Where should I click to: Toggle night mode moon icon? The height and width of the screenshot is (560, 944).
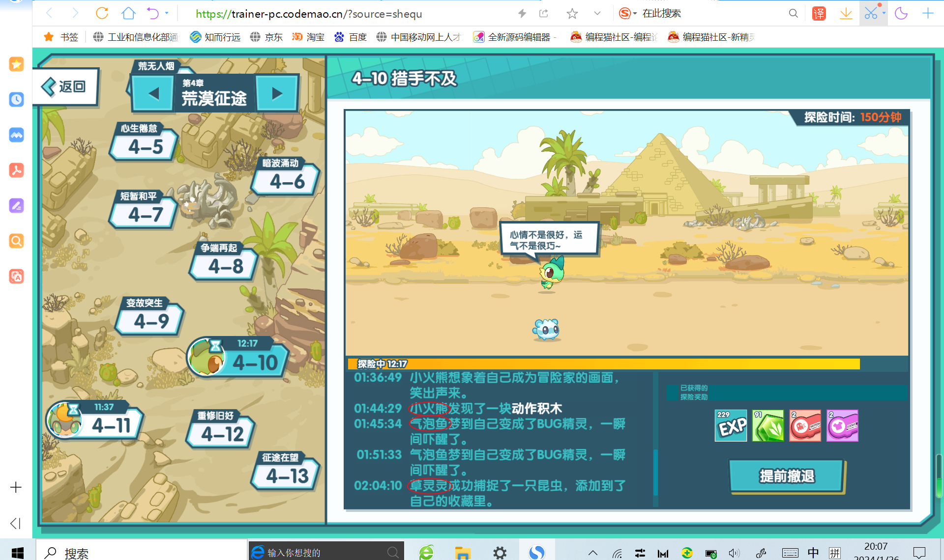tap(901, 13)
